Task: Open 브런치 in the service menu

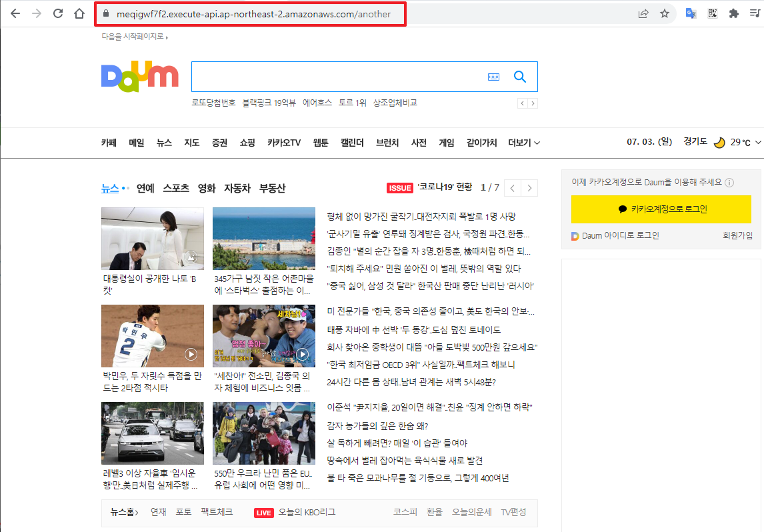Action: point(387,143)
